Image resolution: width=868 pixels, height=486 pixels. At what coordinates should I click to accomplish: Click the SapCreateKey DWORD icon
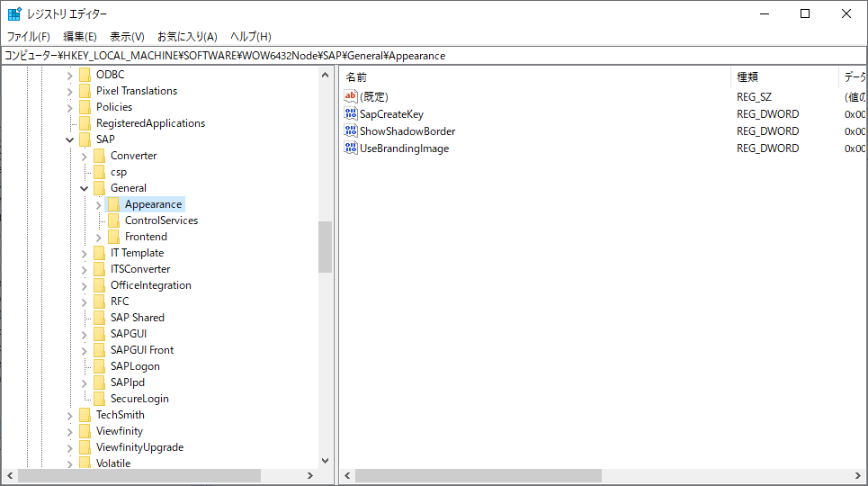tap(351, 113)
